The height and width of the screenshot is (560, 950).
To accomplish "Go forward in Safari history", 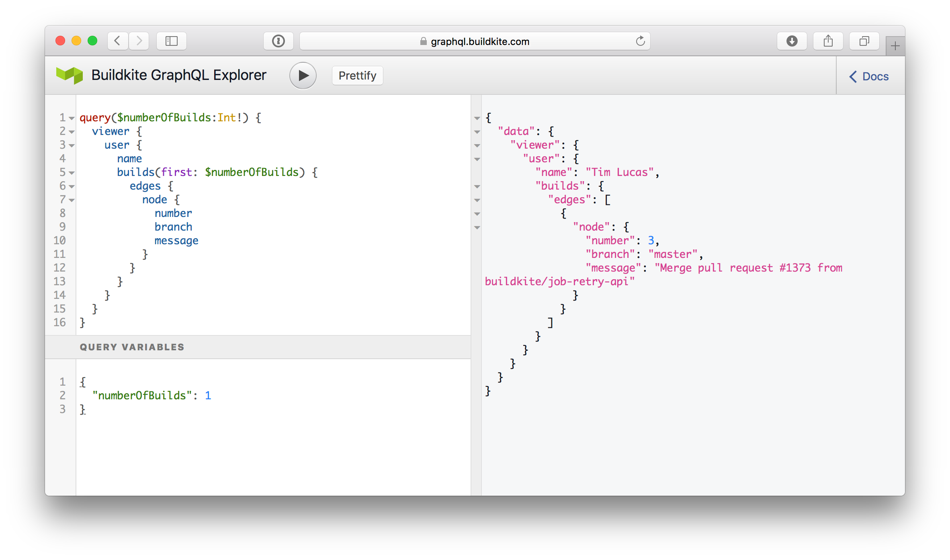I will 139,41.
